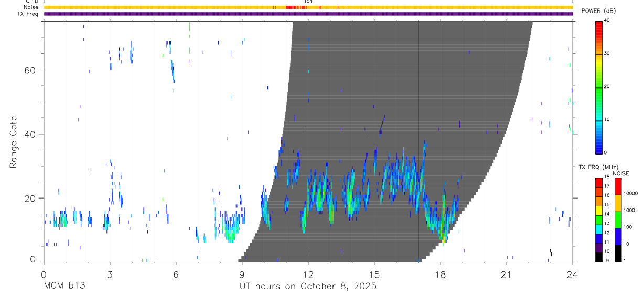Click the MCM b13 label
644x297 pixels.
[64, 287]
